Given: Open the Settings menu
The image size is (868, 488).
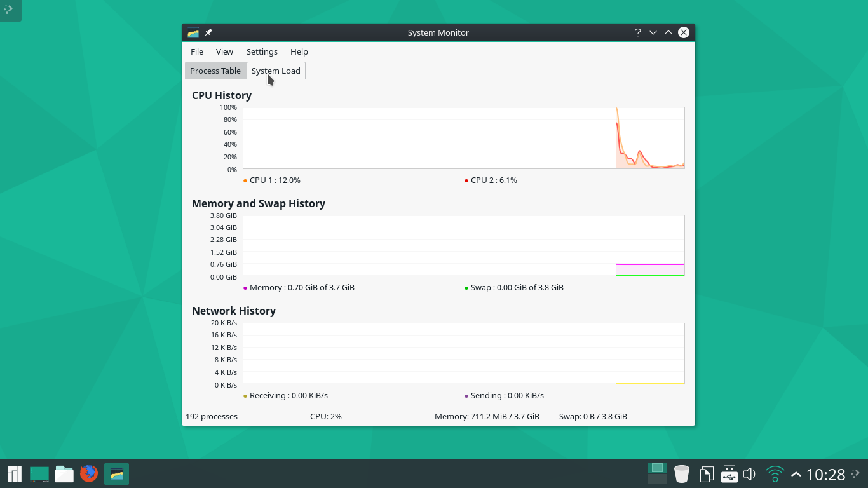Looking at the screenshot, I should (262, 52).
